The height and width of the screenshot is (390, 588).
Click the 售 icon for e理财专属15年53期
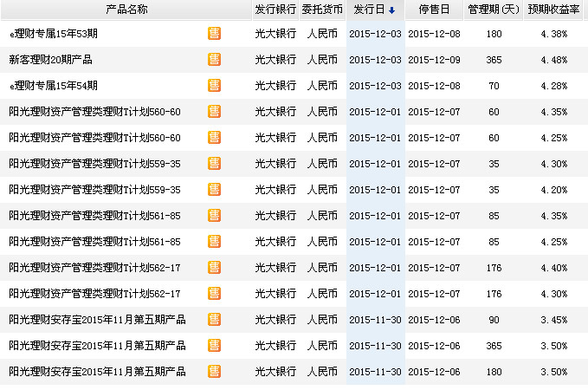pos(214,34)
